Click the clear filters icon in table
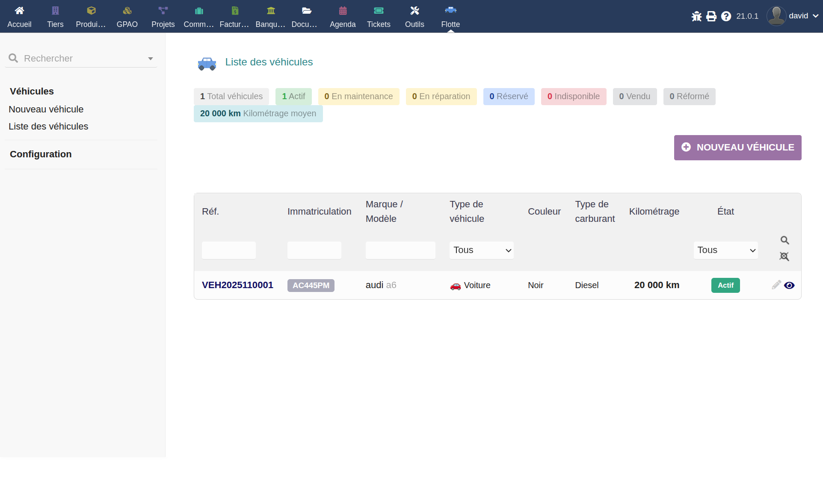Screen dimensions: 823x504 [x=784, y=256]
